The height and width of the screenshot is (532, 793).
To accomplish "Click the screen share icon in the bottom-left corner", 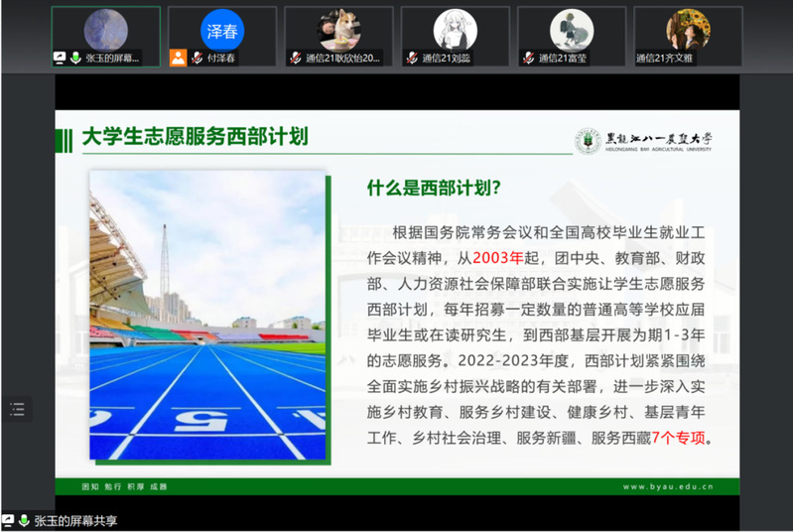I will pos(9,520).
